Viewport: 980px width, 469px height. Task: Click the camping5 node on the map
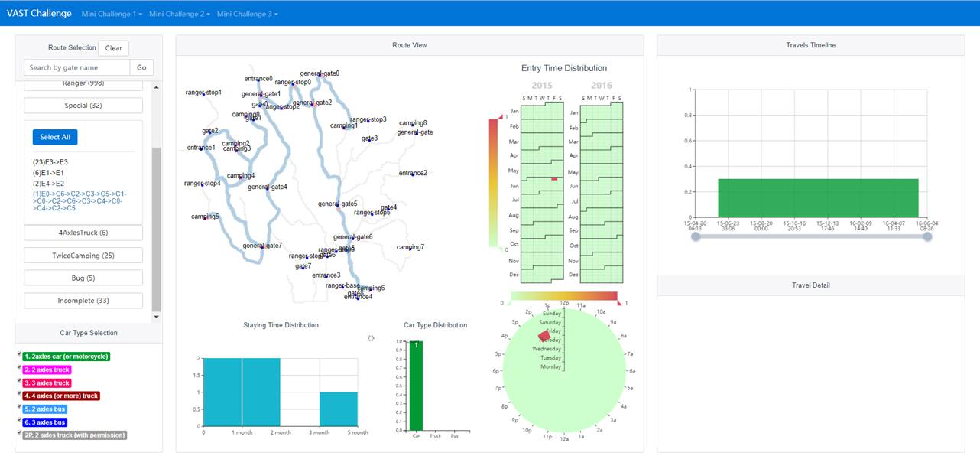tap(205, 217)
